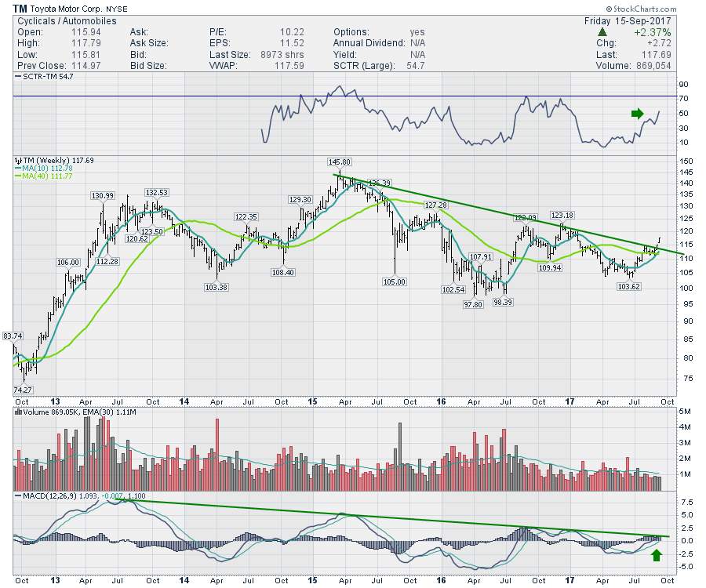
Task: Click the 106.00 price label
Action: (x=68, y=263)
